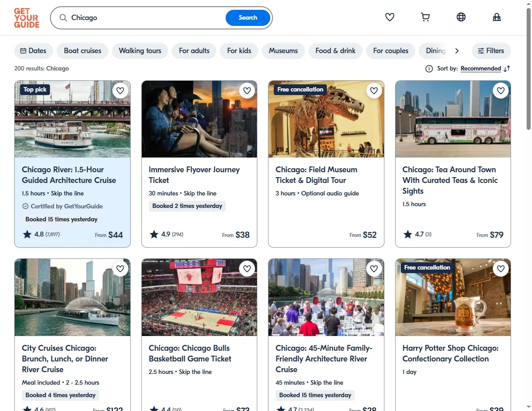Open the shopping cart icon
This screenshot has width=532, height=411.
click(425, 17)
